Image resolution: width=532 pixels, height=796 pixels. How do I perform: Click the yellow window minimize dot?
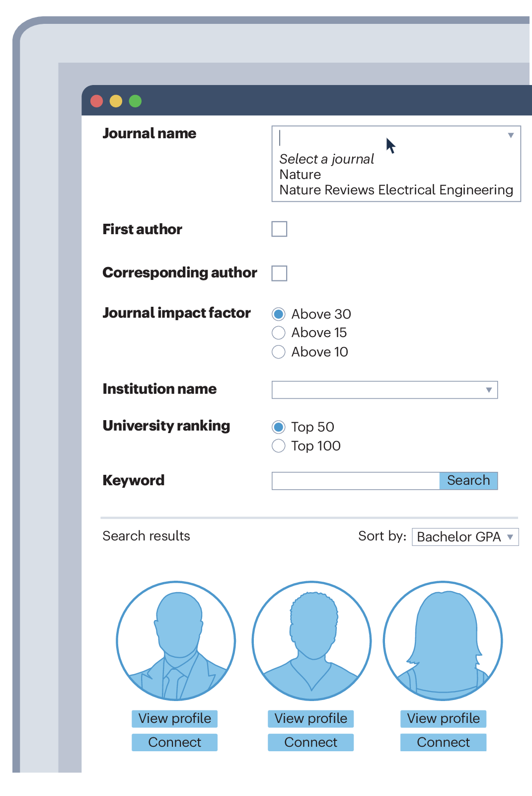(116, 101)
